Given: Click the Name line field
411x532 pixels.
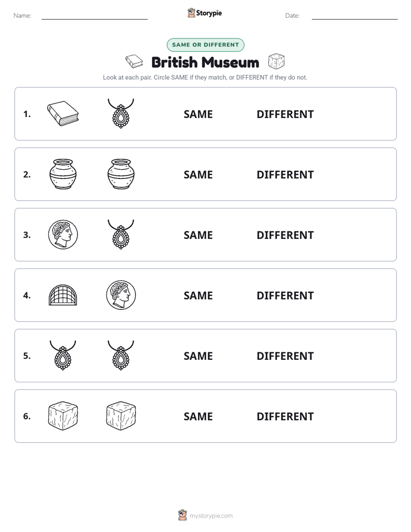Looking at the screenshot, I should pos(94,16).
